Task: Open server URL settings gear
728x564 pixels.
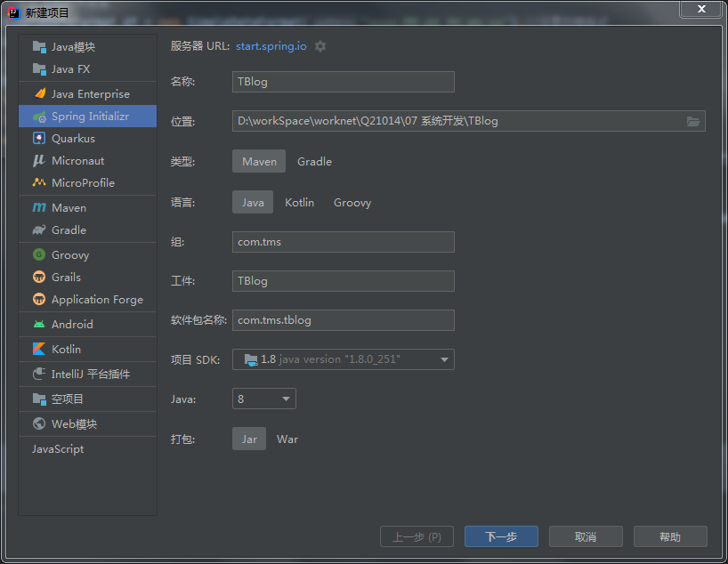Action: [320, 46]
